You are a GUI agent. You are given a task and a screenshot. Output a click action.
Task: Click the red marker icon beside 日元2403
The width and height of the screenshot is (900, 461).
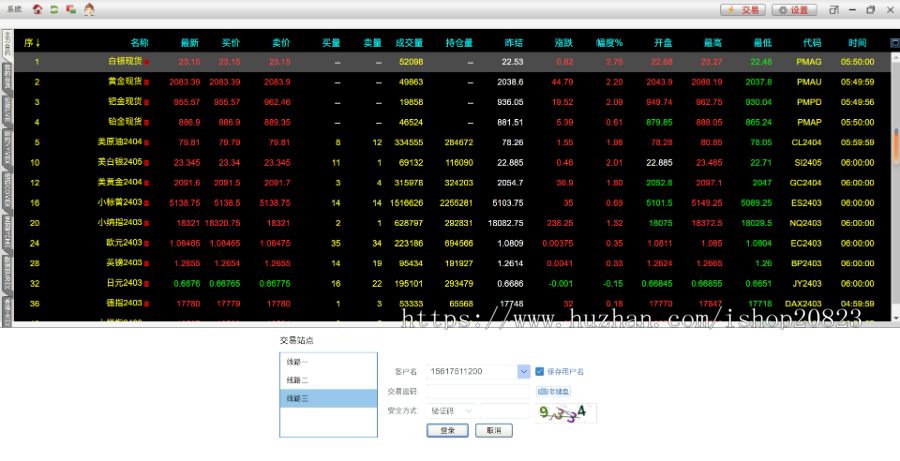point(146,284)
